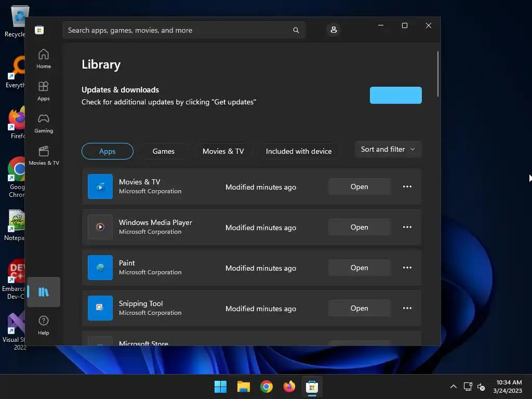Screen dimensions: 532x399
Task: Click the taskbar clock and date
Action: [508, 387]
